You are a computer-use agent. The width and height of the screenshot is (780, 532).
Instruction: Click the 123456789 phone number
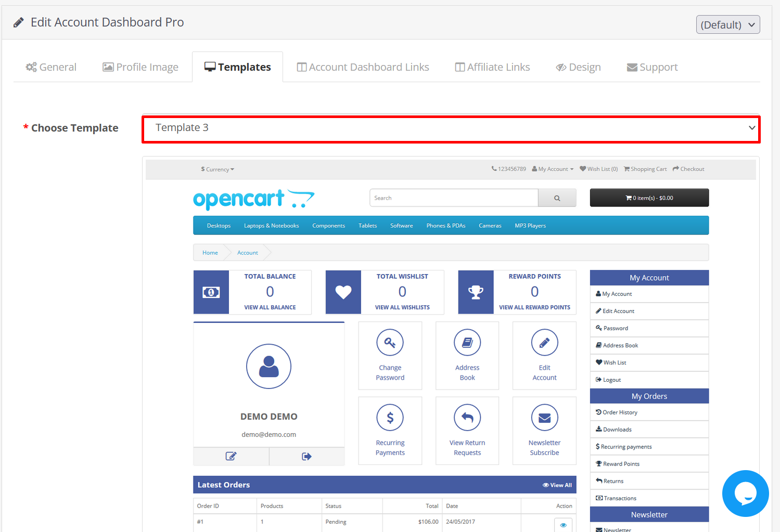pyautogui.click(x=509, y=169)
